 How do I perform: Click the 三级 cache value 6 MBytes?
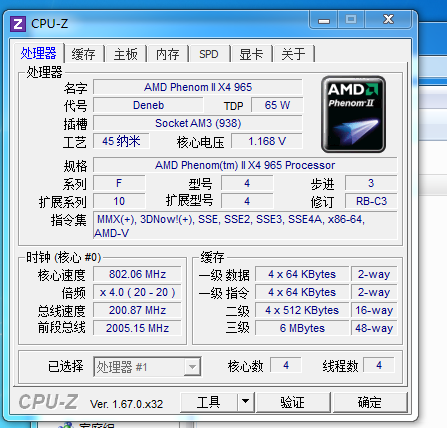pyautogui.click(x=302, y=328)
